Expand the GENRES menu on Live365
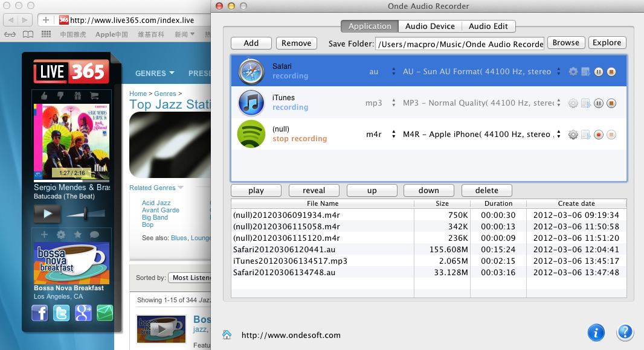Screen dimensions: 644x350 155,74
